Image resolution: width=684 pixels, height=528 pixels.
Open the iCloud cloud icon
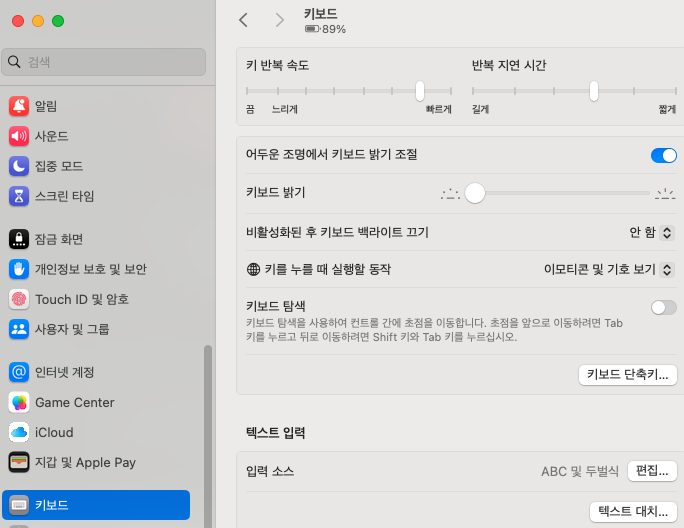19,432
